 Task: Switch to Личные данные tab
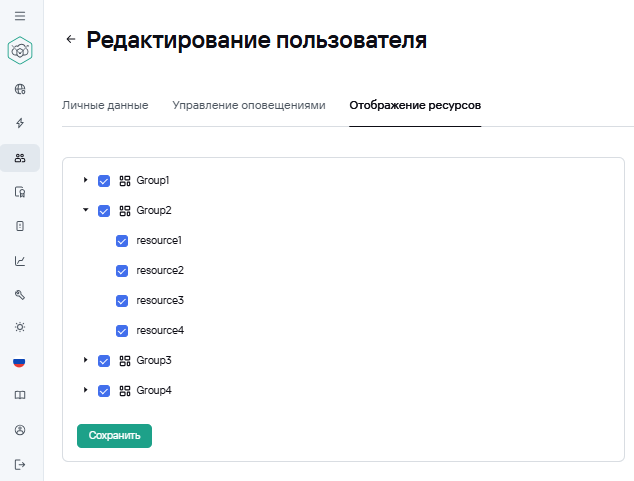tap(105, 105)
